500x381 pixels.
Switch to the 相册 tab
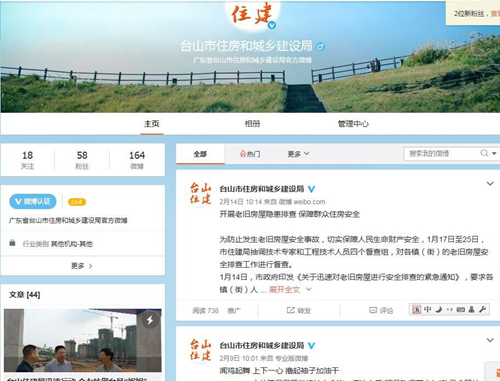(x=252, y=124)
